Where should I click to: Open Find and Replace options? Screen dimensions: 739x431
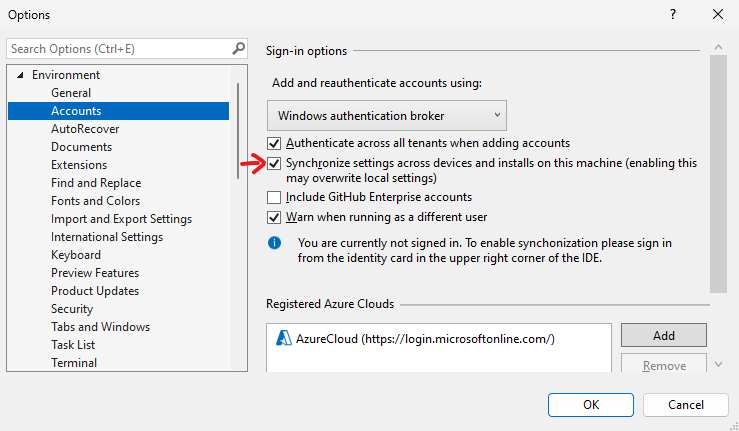click(96, 182)
